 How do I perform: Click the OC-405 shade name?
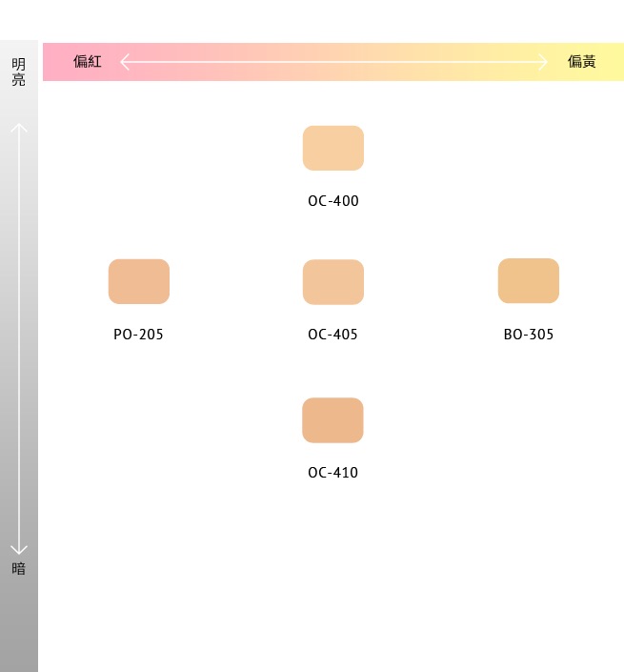pyautogui.click(x=333, y=335)
